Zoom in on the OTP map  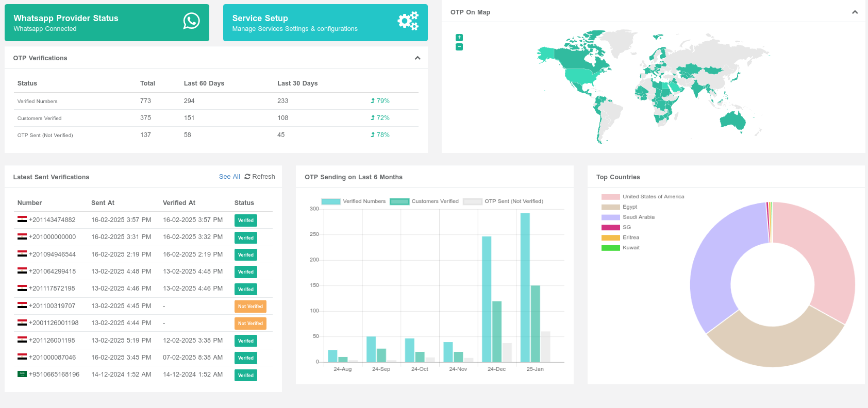(x=459, y=38)
